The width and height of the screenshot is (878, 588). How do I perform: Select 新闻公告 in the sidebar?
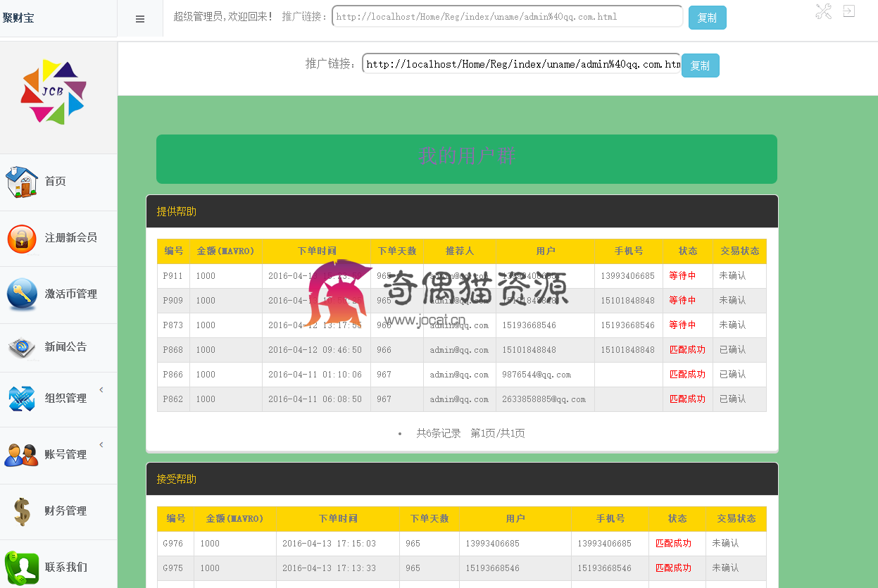[x=66, y=347]
